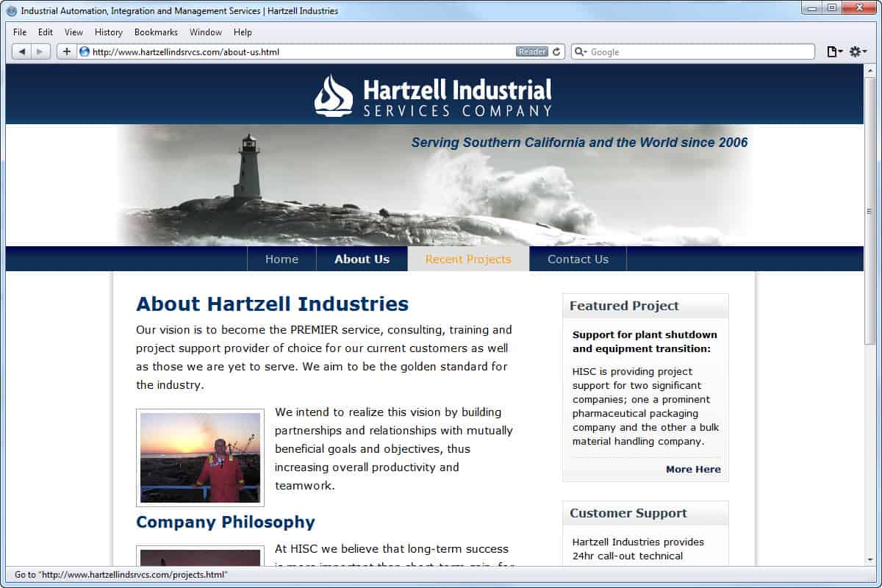Click the "Featured Project" panel title

coord(624,306)
